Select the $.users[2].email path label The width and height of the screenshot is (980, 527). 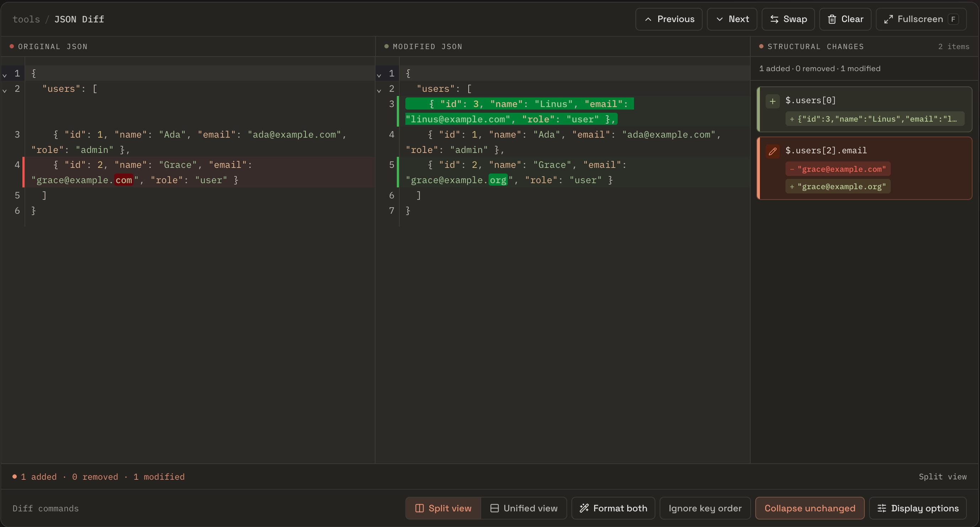click(826, 151)
